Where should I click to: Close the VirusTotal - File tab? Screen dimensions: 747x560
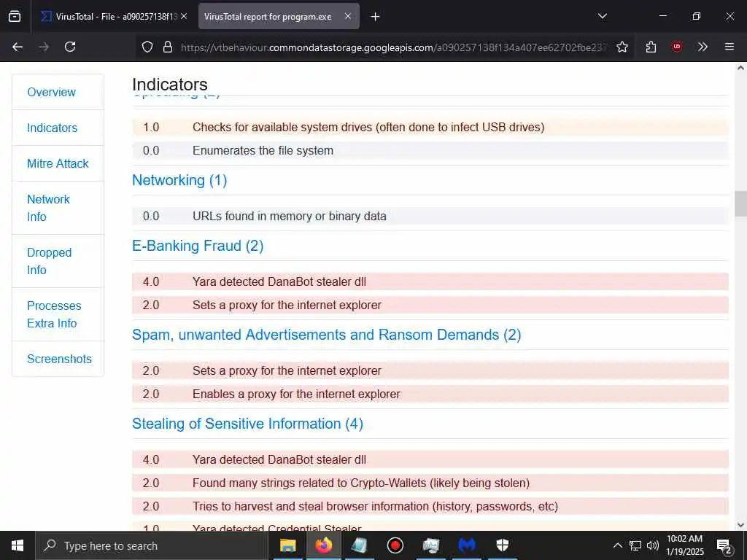point(184,16)
